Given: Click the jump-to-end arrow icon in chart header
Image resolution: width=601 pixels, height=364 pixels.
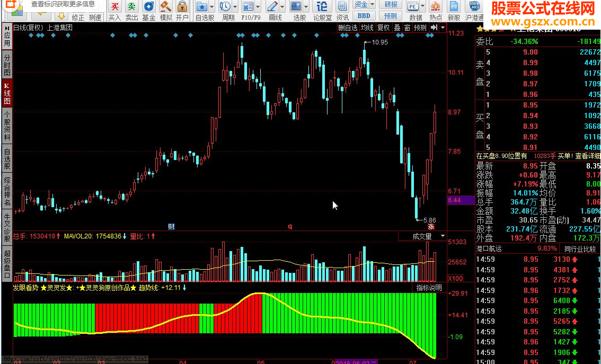Looking at the screenshot, I should [x=434, y=28].
